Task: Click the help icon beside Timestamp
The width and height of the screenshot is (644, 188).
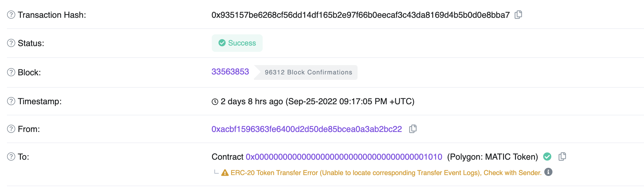Action: pos(11,102)
